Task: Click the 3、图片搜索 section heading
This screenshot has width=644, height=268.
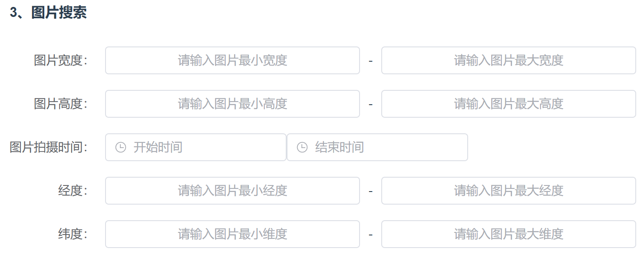Action: (48, 13)
